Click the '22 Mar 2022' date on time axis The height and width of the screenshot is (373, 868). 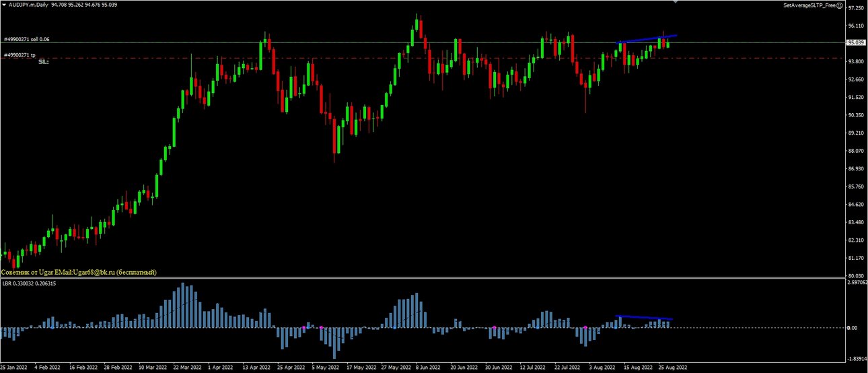[188, 368]
